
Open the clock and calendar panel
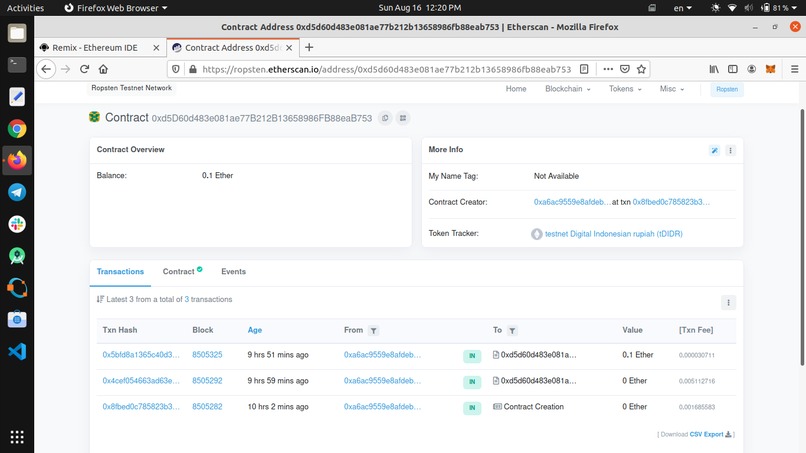[419, 8]
